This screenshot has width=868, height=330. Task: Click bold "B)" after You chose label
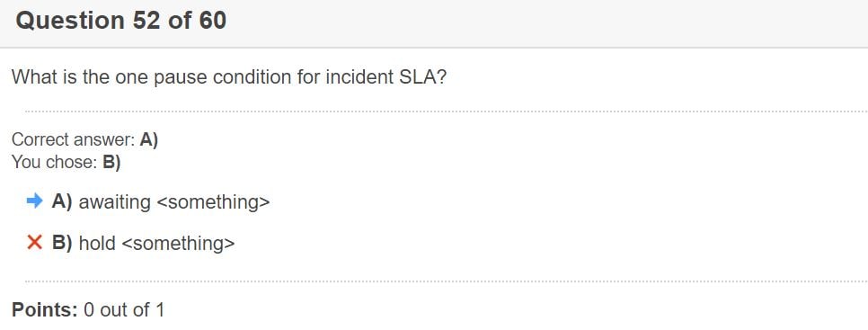click(x=111, y=162)
